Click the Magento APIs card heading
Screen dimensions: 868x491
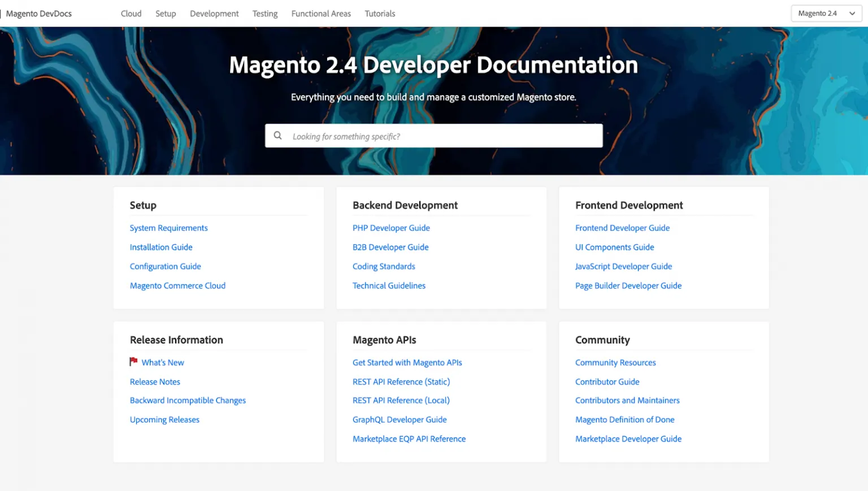384,340
